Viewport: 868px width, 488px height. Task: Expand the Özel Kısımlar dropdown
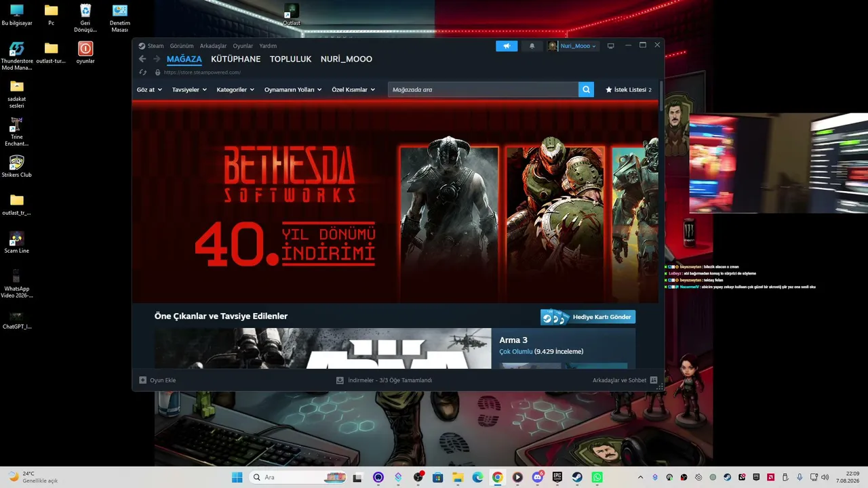point(353,89)
